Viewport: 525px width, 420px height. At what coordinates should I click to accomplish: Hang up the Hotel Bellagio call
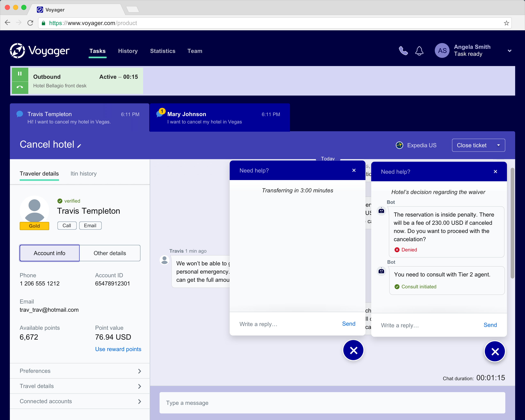click(x=20, y=87)
